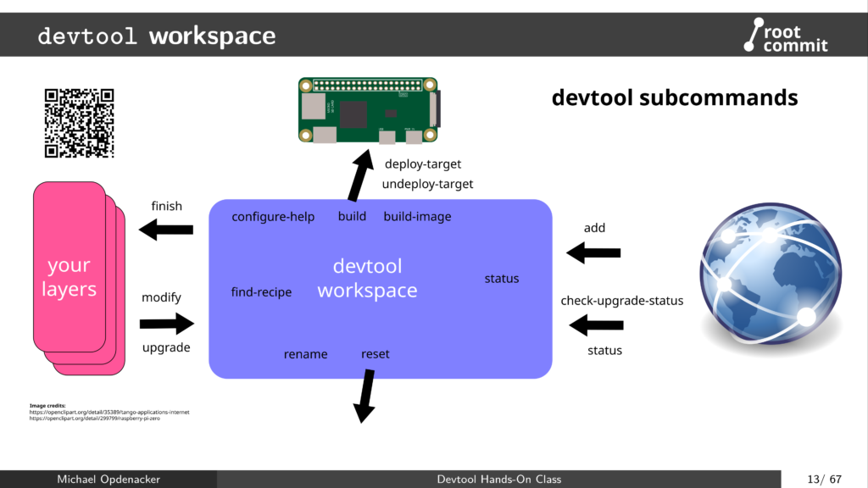Click the check-upgrade-status label

pyautogui.click(x=622, y=300)
